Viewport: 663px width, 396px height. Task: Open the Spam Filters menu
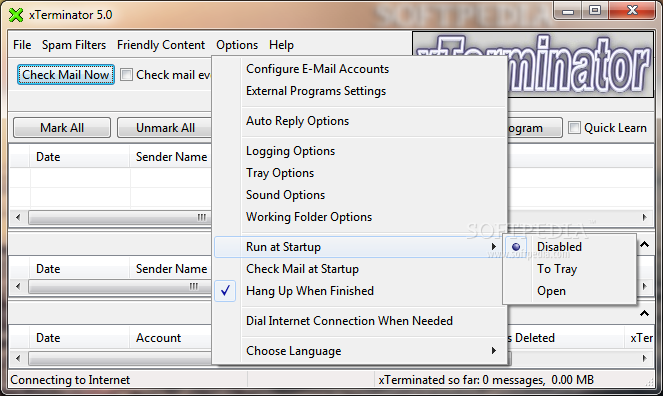(74, 45)
